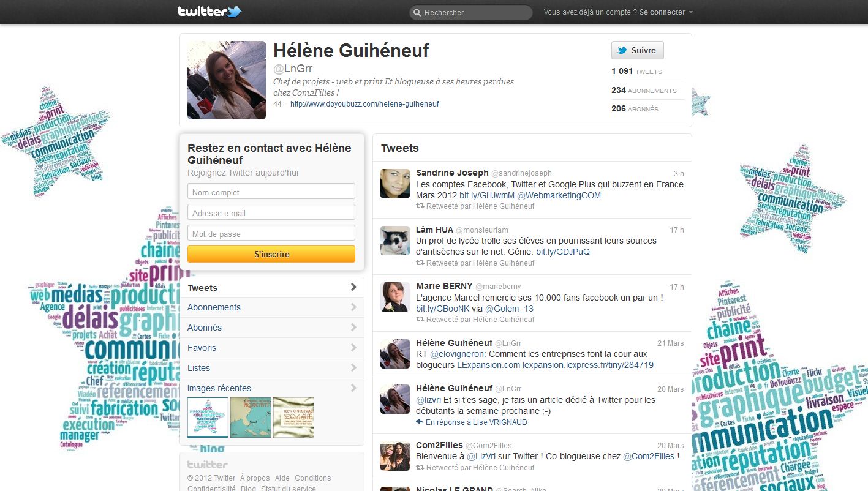The width and height of the screenshot is (868, 491).
Task: Open the doyoubuzz.com profile link
Action: point(364,104)
